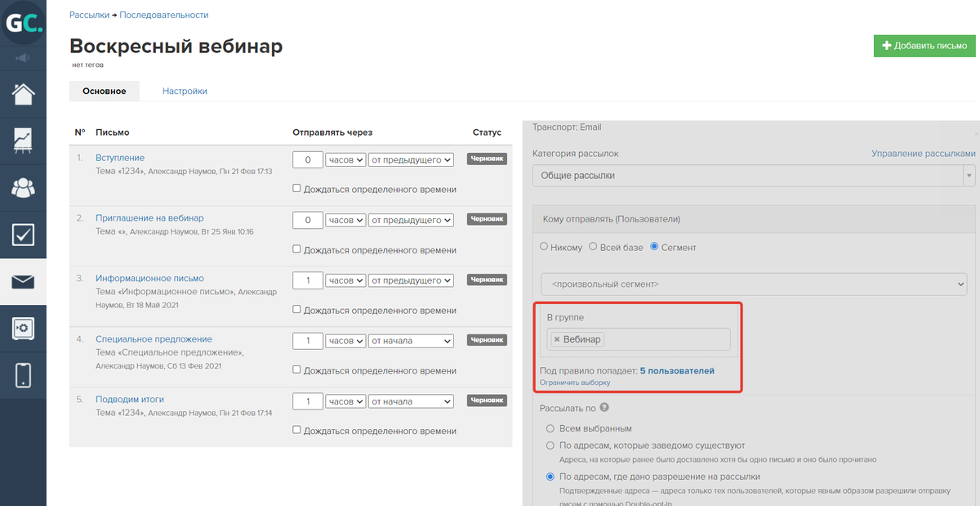Enable wait-for-time checkbox for Вступление
Screen dimensions: 980x506
[296, 189]
